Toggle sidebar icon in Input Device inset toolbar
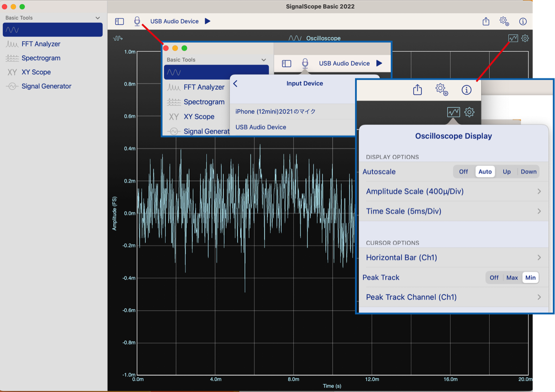555x392 pixels. click(x=287, y=63)
